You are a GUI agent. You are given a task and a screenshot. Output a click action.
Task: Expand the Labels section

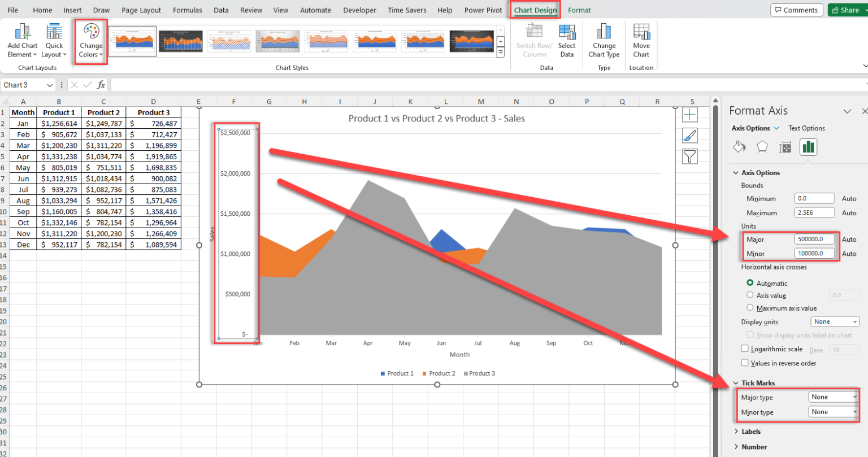tap(750, 432)
